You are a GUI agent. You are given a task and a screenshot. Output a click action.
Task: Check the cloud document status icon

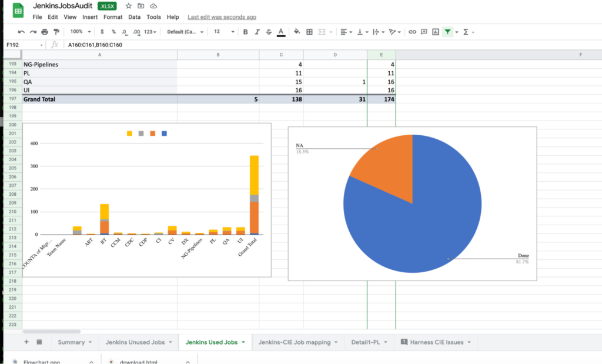click(153, 6)
